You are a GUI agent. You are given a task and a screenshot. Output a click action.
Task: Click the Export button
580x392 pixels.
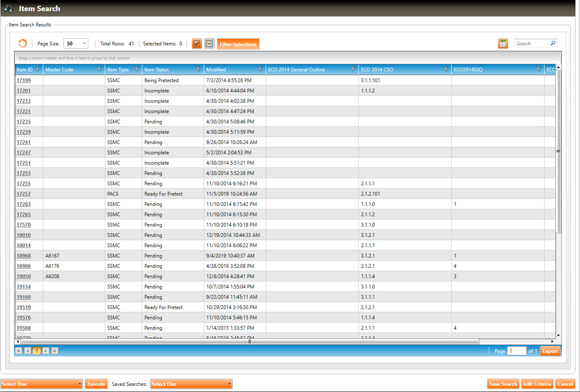pos(550,351)
